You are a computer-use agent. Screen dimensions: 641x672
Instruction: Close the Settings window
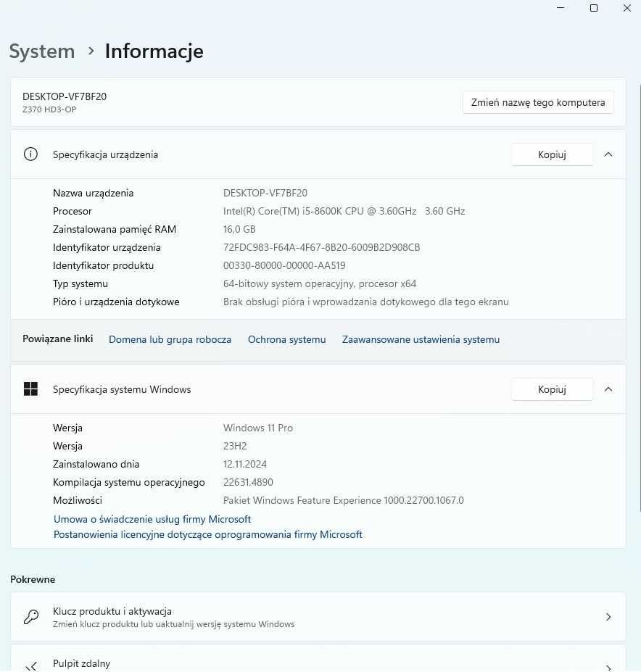(626, 8)
